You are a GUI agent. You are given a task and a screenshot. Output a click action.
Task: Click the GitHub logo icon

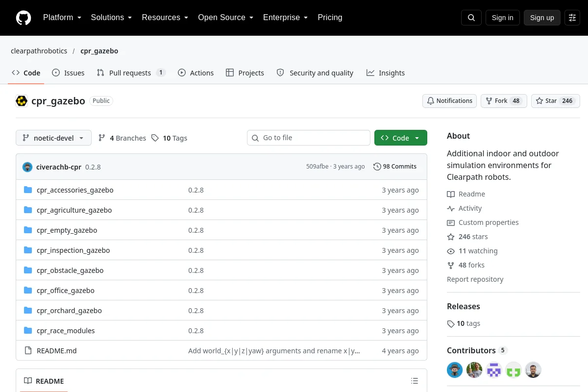click(24, 18)
